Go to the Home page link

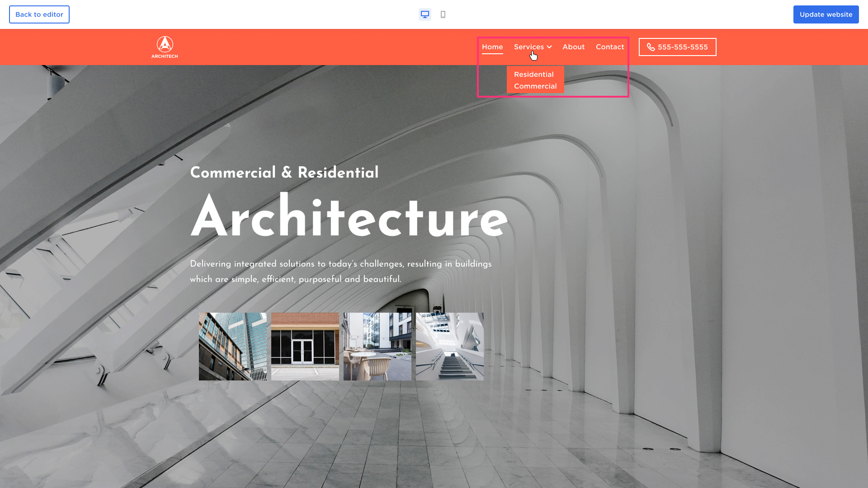(x=492, y=47)
